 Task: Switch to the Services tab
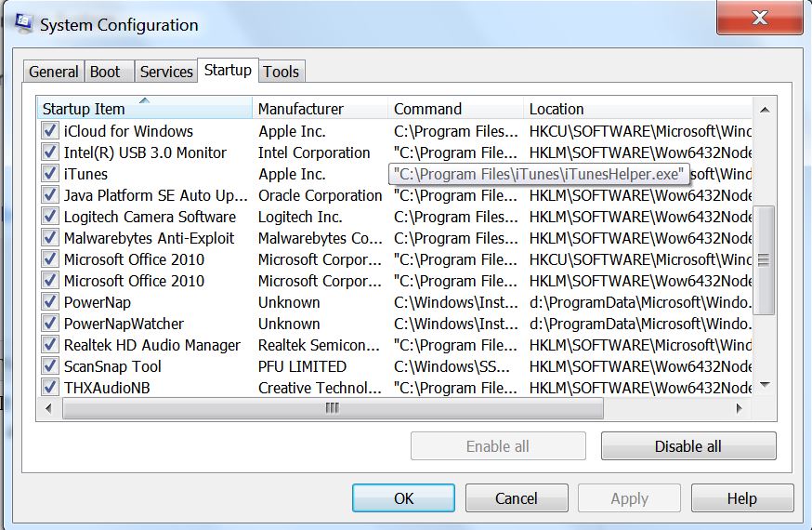[x=166, y=72]
